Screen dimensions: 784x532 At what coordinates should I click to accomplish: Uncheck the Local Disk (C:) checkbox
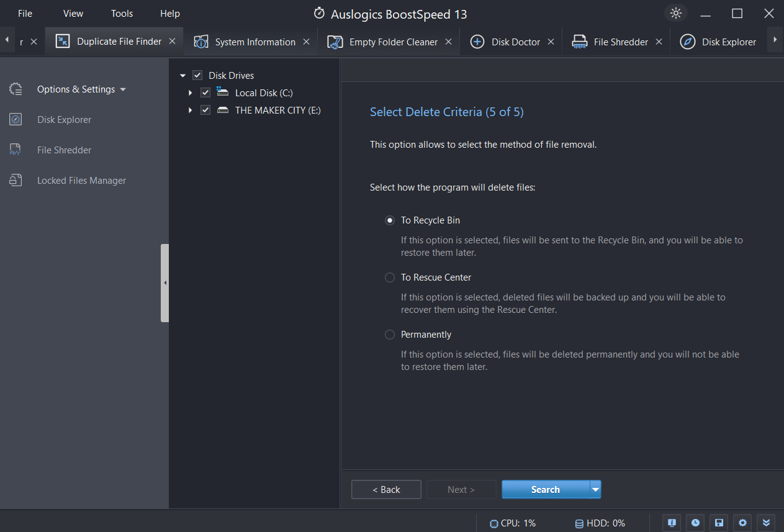point(205,93)
